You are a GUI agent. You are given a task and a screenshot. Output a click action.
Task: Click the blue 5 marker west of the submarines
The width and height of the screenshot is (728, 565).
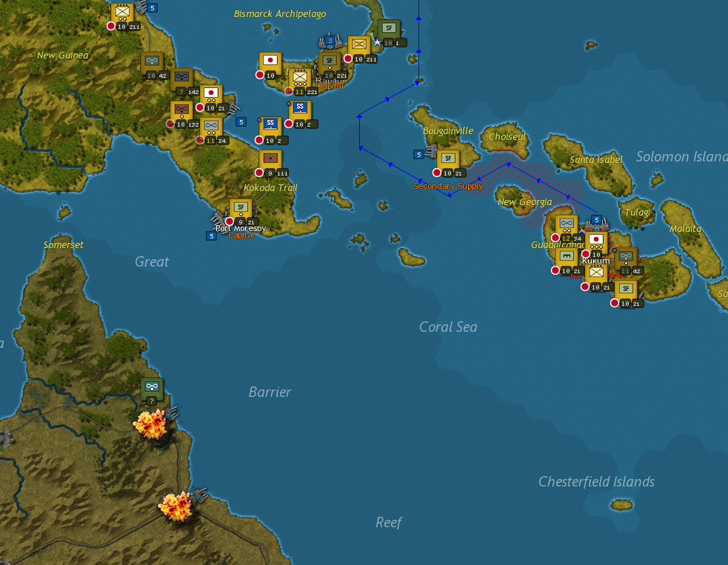[x=241, y=122]
